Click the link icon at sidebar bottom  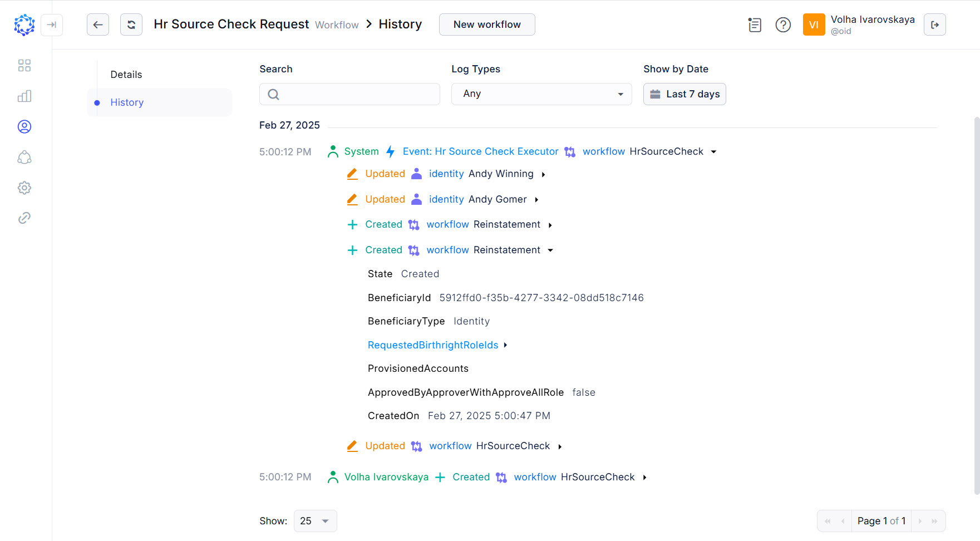pos(24,218)
